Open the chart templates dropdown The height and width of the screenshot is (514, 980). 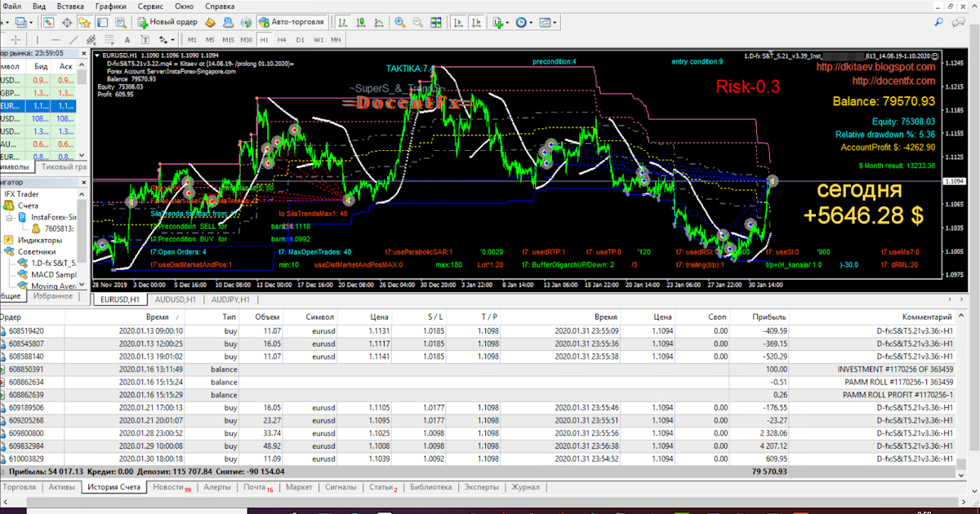pyautogui.click(x=547, y=22)
